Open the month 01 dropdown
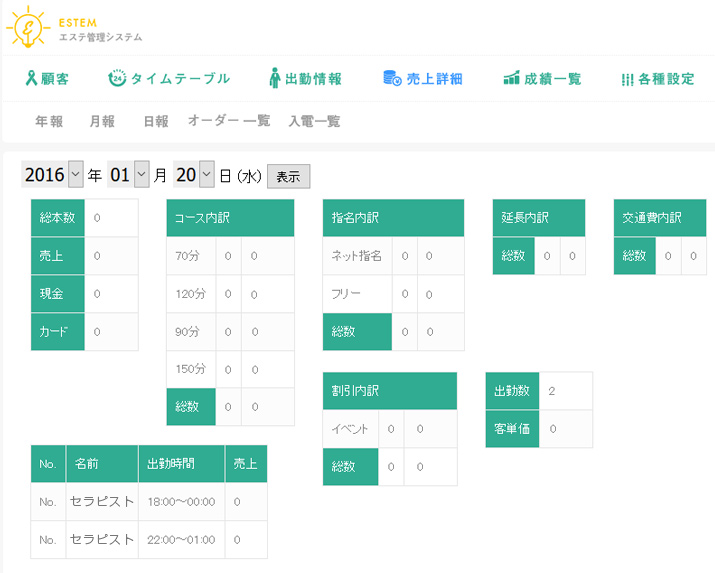 [x=142, y=175]
